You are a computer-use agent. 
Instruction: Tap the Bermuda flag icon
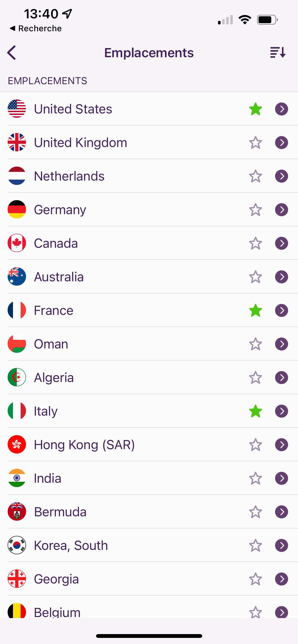pyautogui.click(x=17, y=512)
